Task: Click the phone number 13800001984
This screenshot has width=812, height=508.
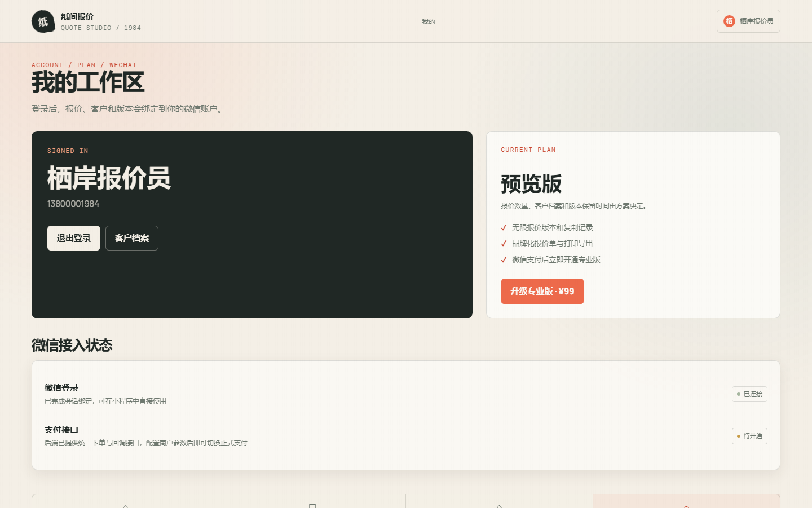Action: (73, 204)
